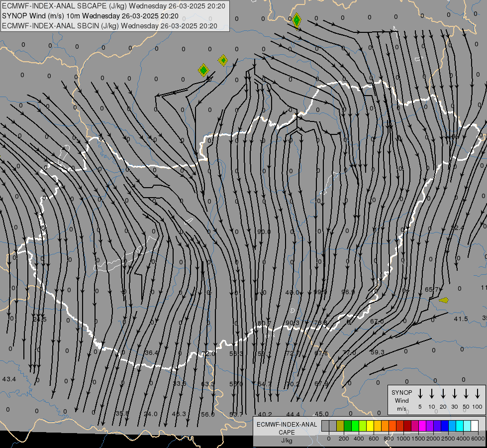
Task: Click the 90.0 value on the map
Action: pyautogui.click(x=264, y=231)
